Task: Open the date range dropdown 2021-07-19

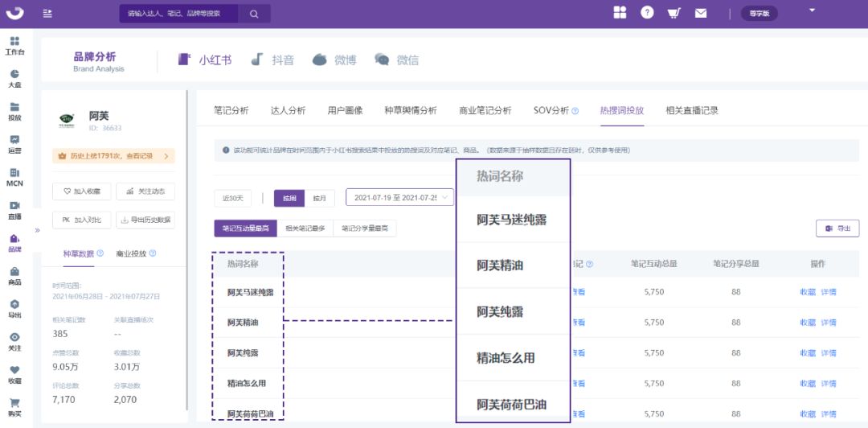Action: (399, 197)
